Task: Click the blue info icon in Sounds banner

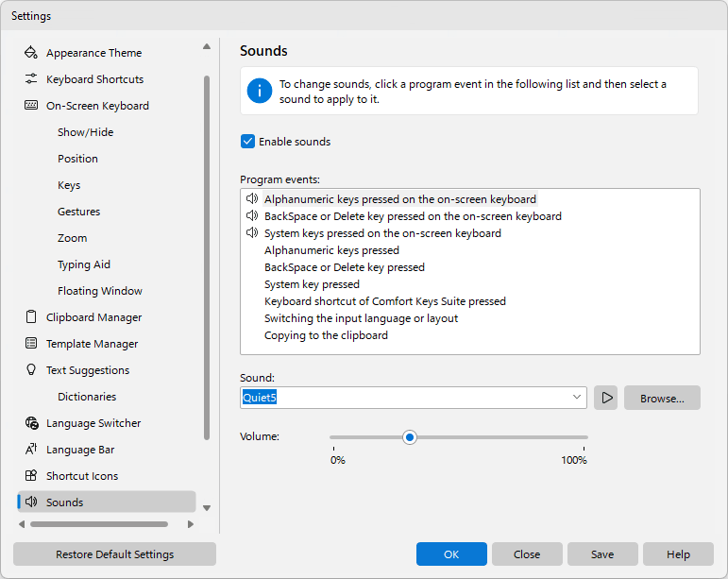Action: tap(259, 91)
